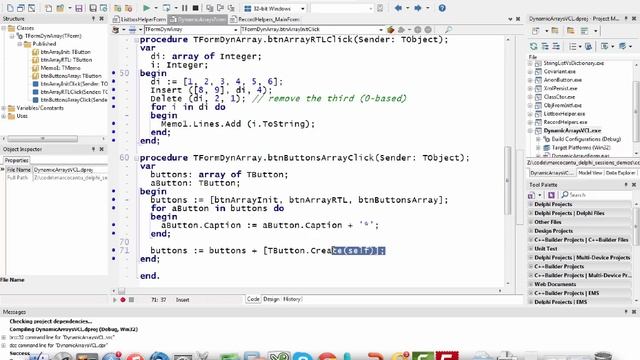The width and height of the screenshot is (640, 360).
Task: Click the search magnifier icon in editor toolbar
Action: (x=449, y=29)
